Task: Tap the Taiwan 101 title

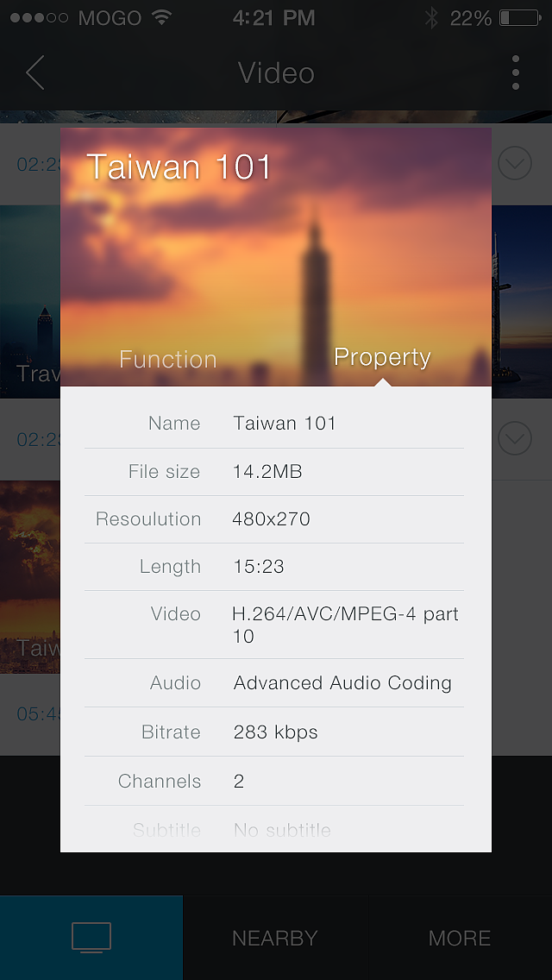Action: click(x=179, y=167)
